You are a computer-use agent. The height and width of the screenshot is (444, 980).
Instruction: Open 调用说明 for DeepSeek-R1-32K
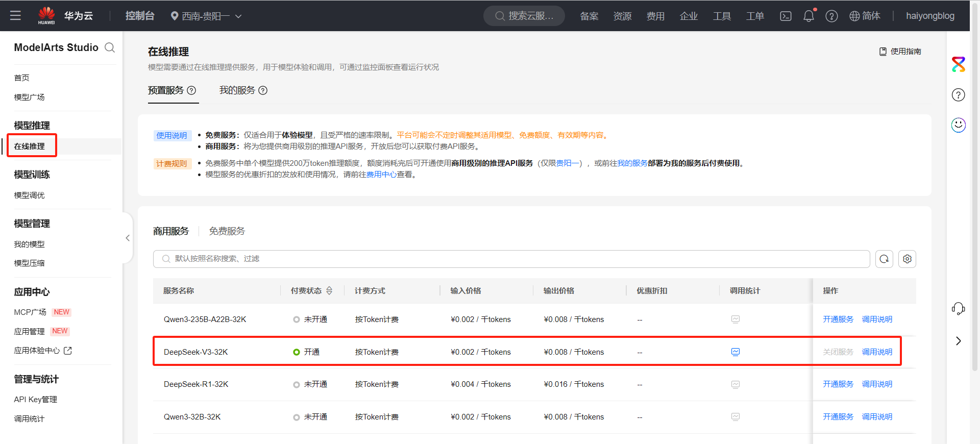tap(877, 384)
